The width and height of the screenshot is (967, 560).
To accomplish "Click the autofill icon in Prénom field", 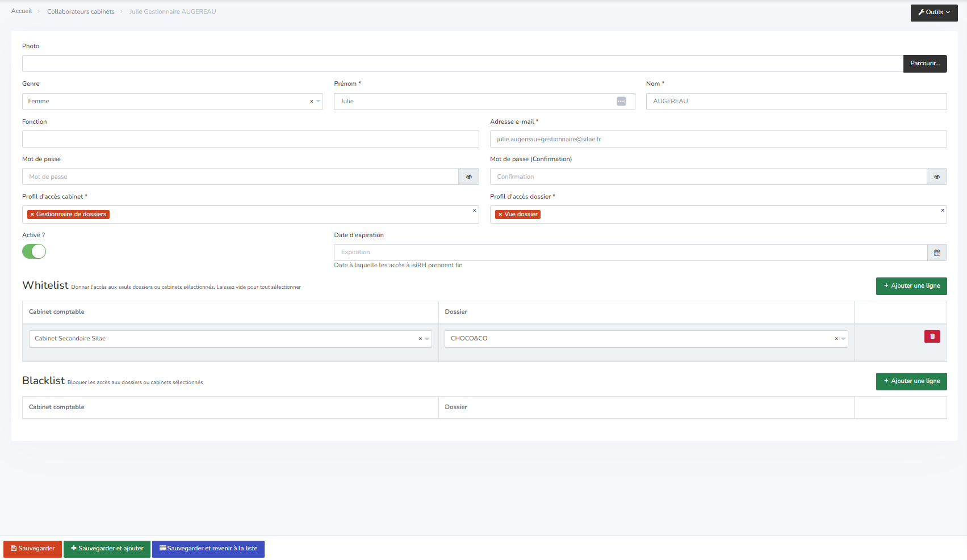I will [621, 102].
